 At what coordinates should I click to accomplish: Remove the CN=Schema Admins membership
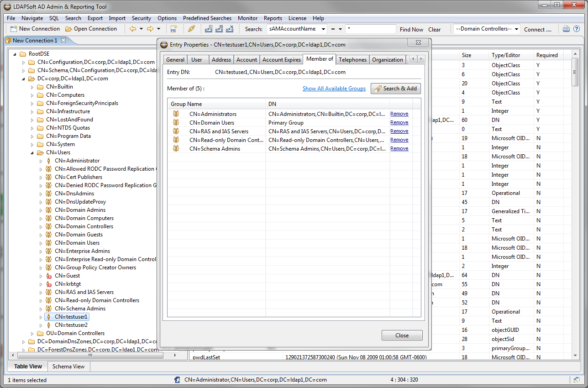pyautogui.click(x=399, y=148)
